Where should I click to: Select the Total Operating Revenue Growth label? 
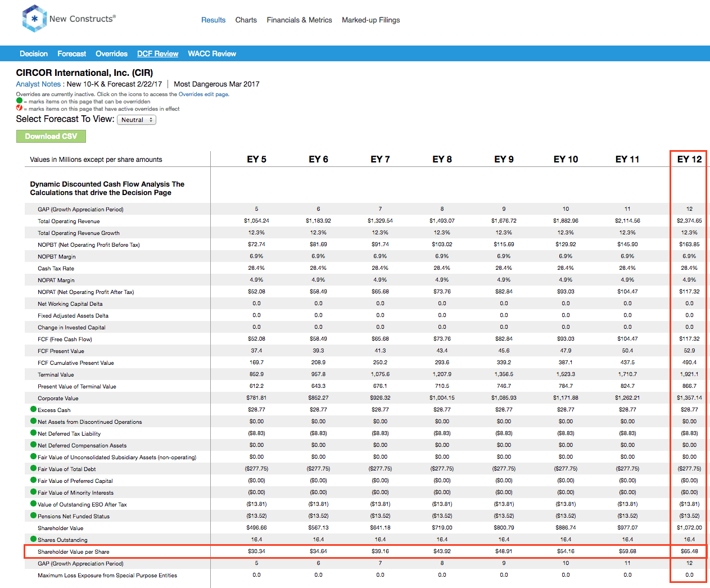coord(79,233)
